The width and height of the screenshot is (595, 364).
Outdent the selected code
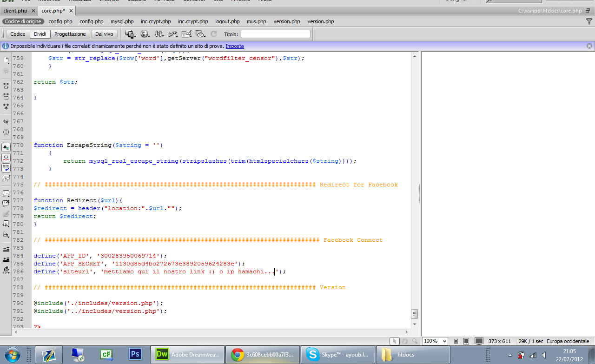(6, 259)
